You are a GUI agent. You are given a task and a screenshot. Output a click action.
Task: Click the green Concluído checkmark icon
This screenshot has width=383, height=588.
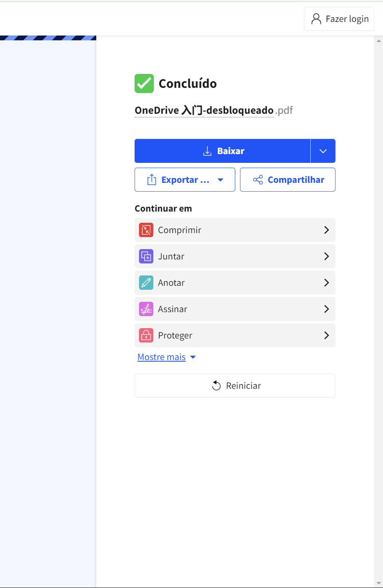click(144, 83)
